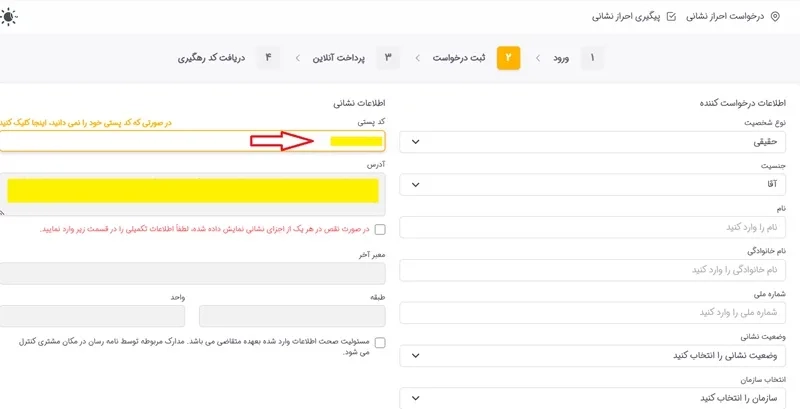Toggle the sun theme icon
The height and width of the screenshot is (409, 800).
(9, 17)
